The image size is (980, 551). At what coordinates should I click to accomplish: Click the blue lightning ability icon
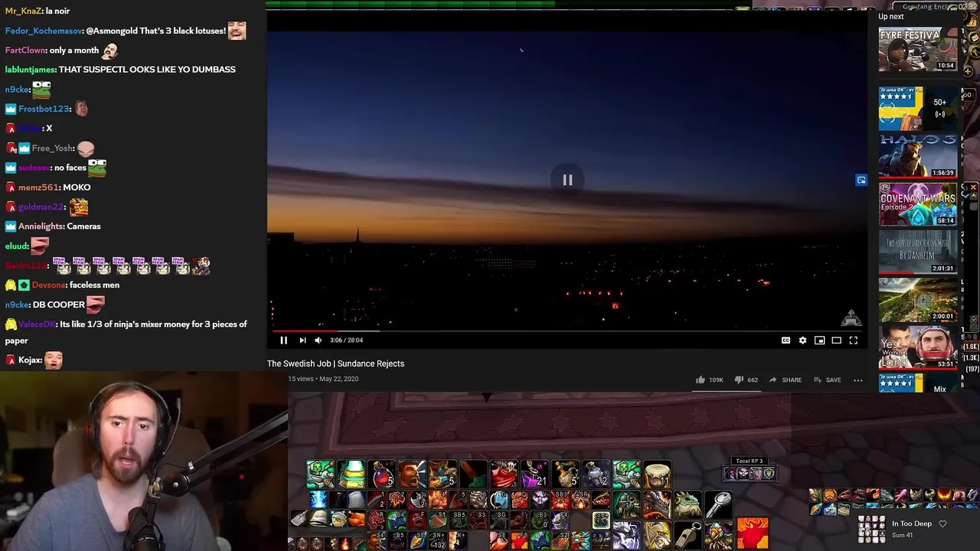[318, 500]
